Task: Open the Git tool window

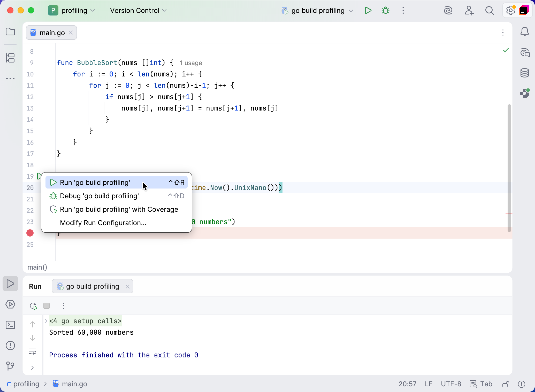Action: click(10, 366)
